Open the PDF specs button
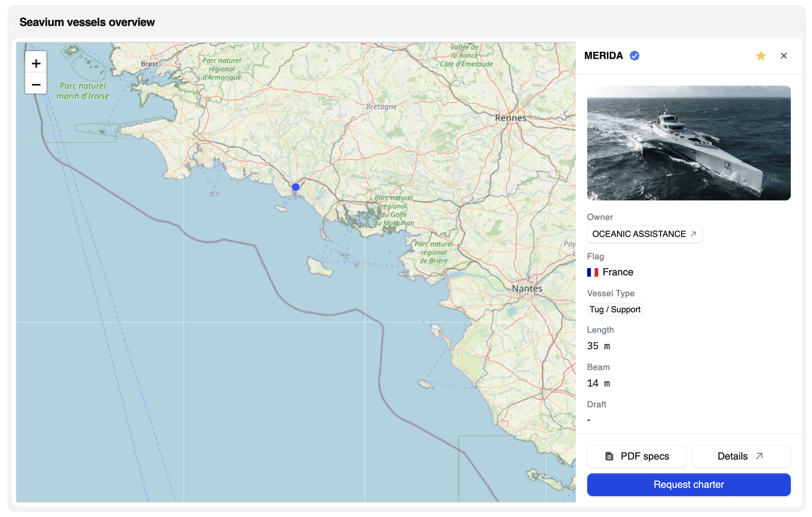 pos(636,456)
